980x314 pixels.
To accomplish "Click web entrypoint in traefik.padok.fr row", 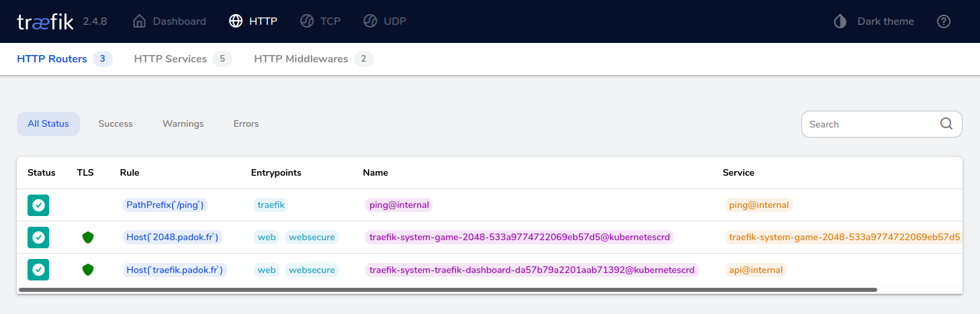I will [x=267, y=270].
